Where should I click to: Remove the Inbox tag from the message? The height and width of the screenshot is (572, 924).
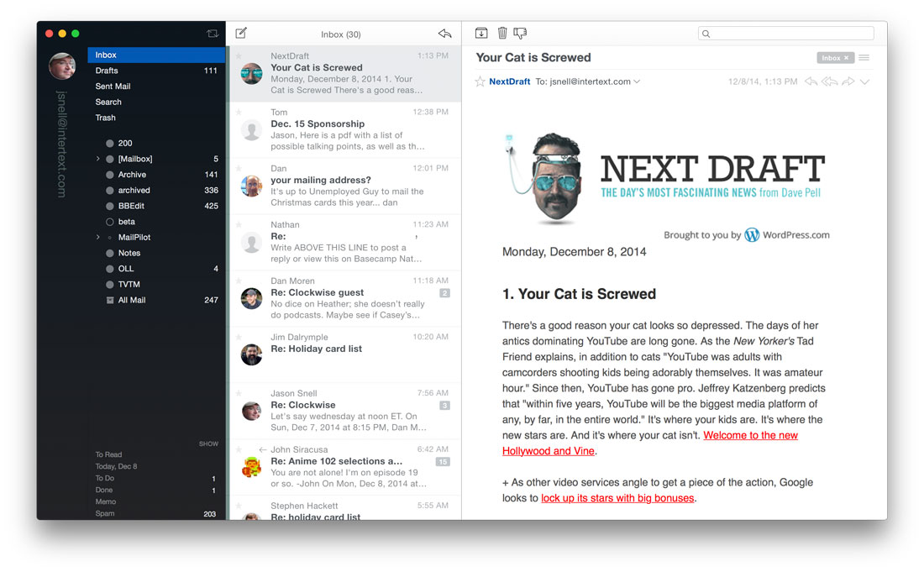[x=847, y=58]
